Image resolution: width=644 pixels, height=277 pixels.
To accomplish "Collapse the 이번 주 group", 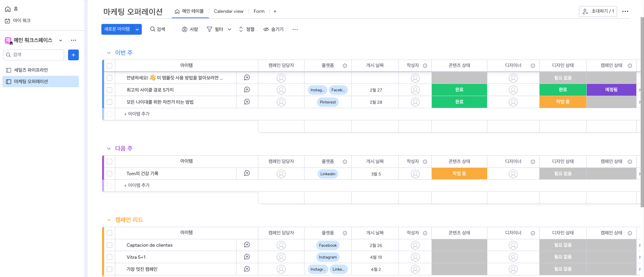I will click(109, 53).
